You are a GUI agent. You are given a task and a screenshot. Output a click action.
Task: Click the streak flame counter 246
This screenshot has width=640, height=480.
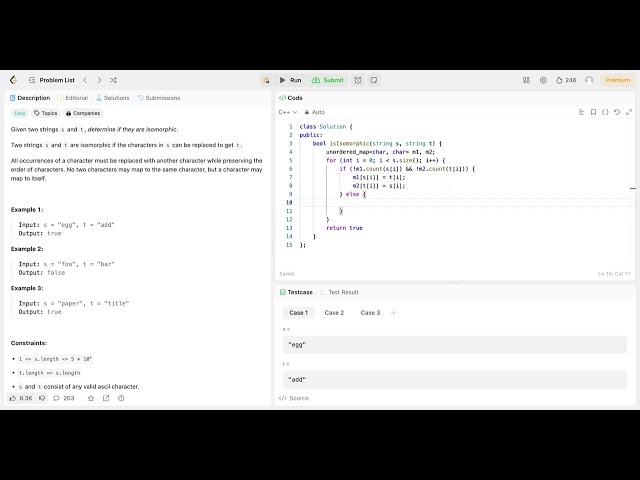pos(566,80)
